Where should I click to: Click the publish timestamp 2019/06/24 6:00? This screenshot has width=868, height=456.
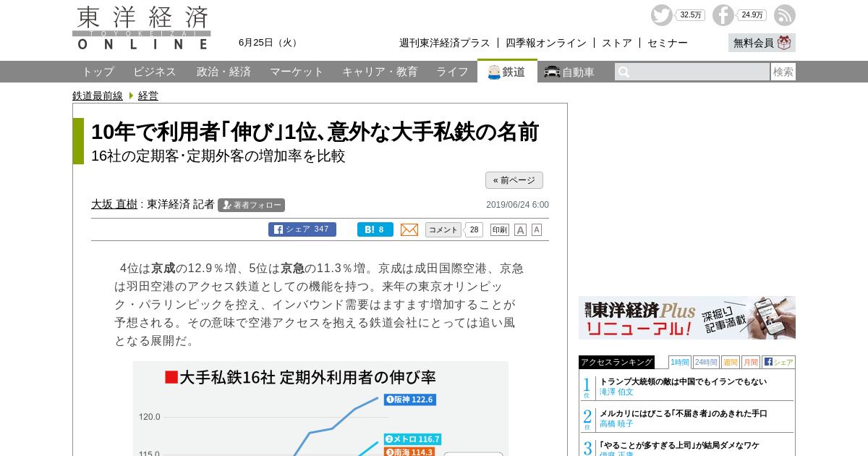517,205
